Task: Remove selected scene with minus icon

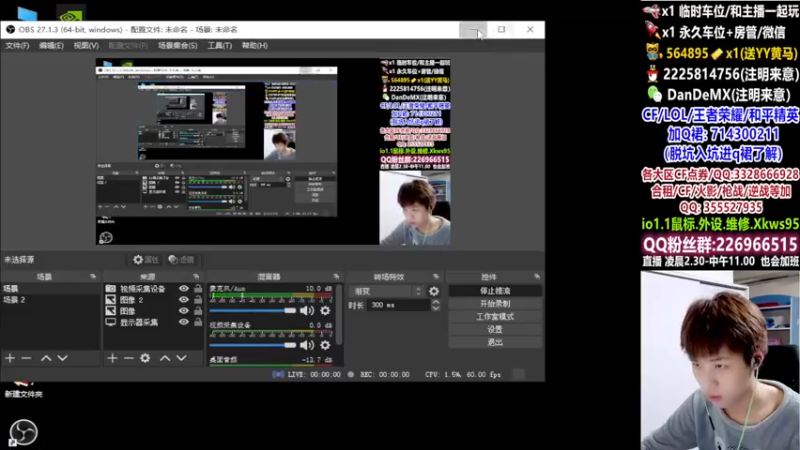Action: pos(27,358)
